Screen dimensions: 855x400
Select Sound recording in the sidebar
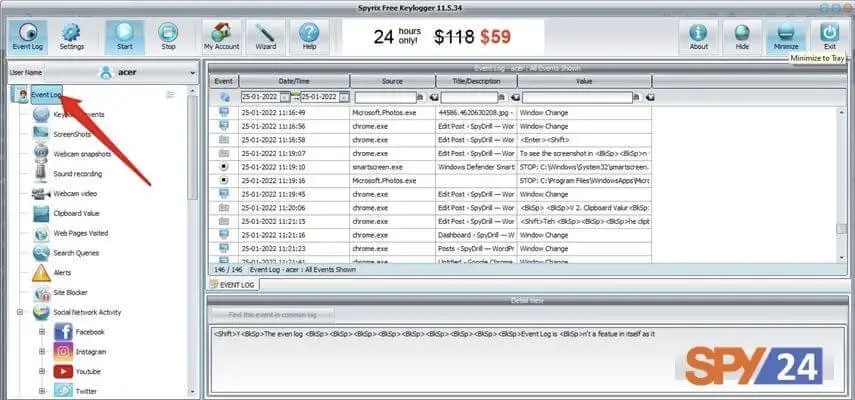point(67,174)
